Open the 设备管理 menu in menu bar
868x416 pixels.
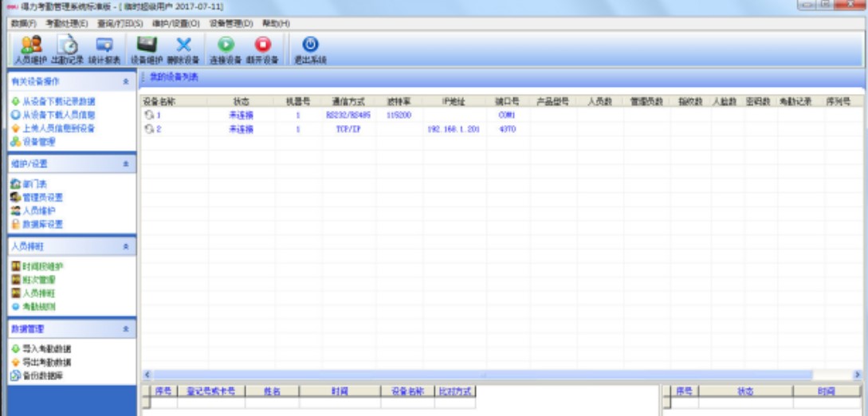point(230,24)
